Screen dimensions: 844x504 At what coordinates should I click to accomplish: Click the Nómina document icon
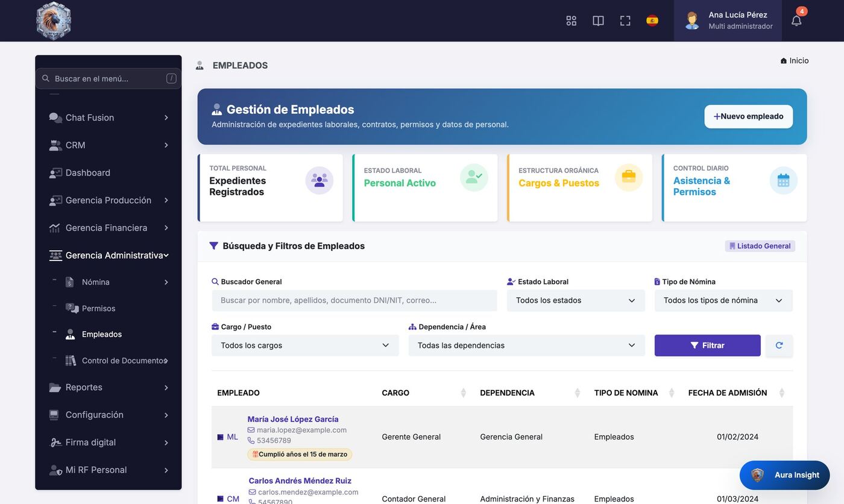(x=70, y=282)
